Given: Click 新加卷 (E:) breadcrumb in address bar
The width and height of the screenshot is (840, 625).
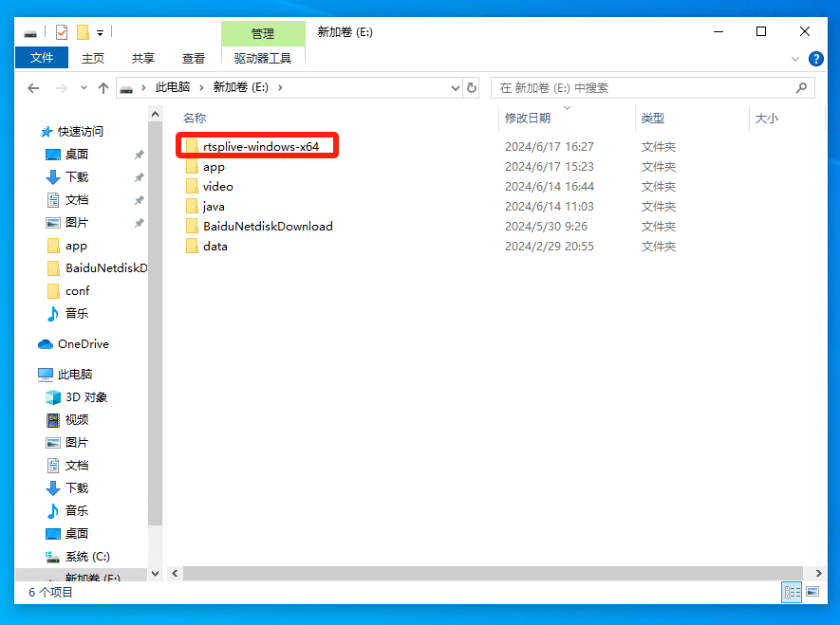Looking at the screenshot, I should [x=240, y=87].
